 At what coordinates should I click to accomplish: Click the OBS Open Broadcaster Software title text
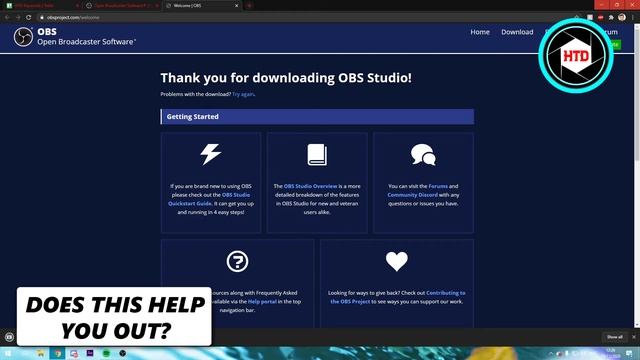pos(87,37)
